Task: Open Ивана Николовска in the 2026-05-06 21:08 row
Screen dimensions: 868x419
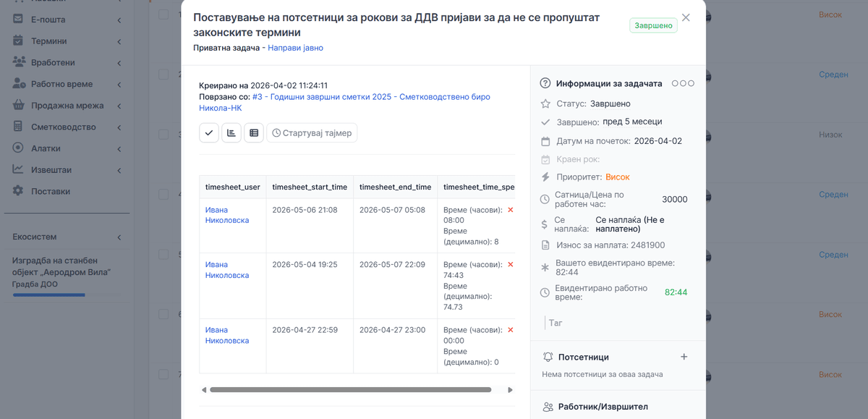Action: [x=227, y=215]
